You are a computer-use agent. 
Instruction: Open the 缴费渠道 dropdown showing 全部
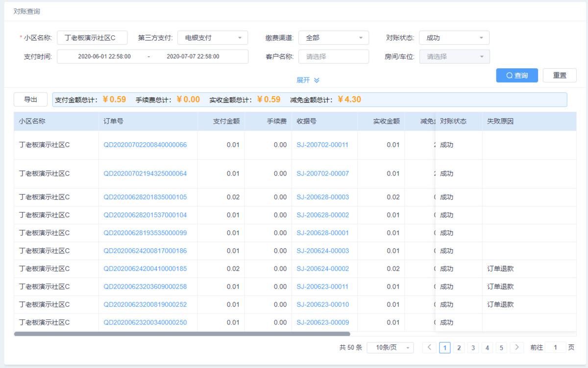pyautogui.click(x=334, y=38)
